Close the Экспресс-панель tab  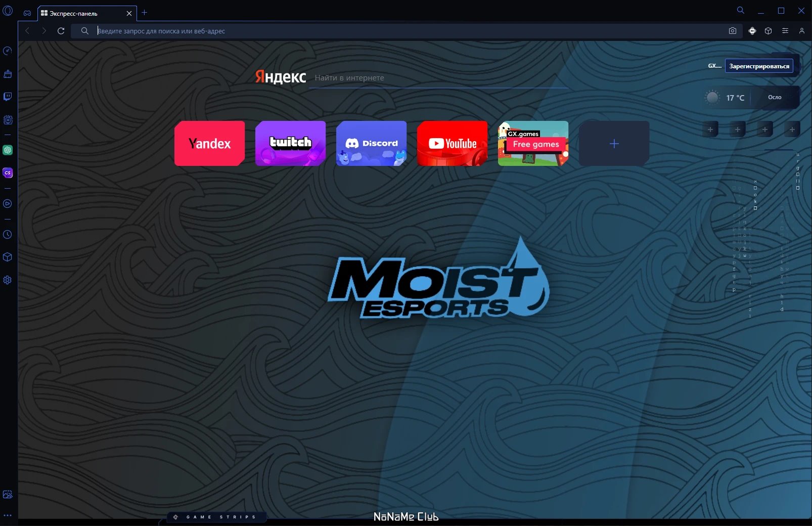[129, 13]
